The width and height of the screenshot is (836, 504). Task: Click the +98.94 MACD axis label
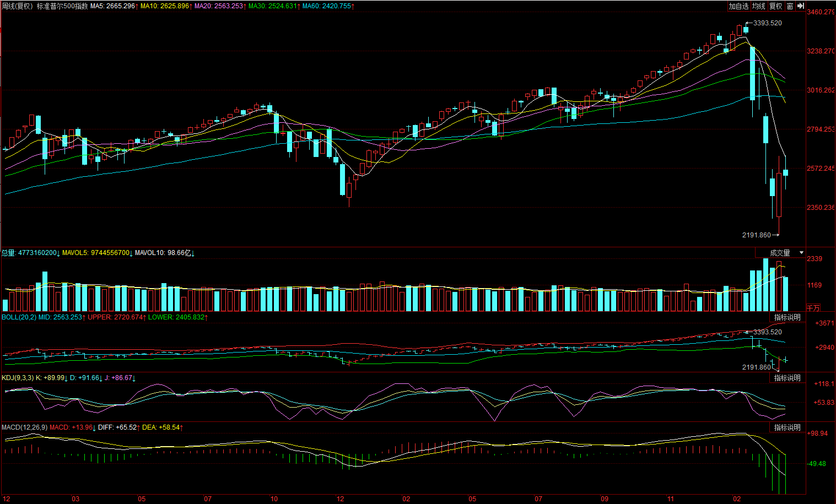(817, 433)
